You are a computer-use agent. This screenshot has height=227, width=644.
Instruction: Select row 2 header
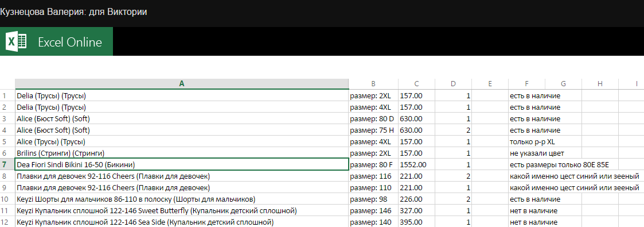click(7, 107)
